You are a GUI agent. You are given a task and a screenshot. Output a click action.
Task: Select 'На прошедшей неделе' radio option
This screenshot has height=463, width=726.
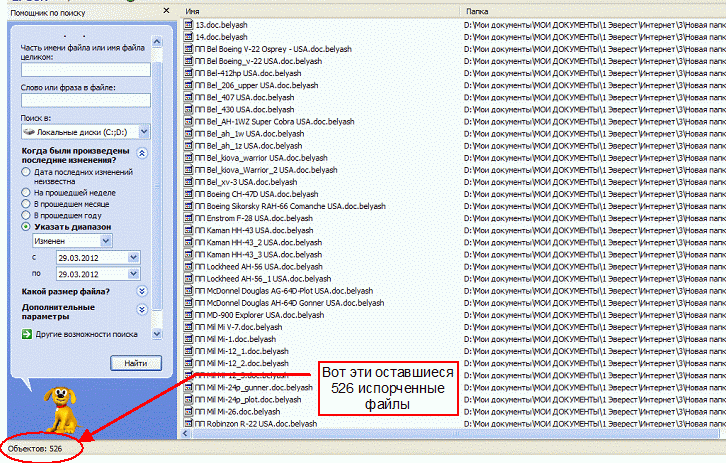click(26, 192)
